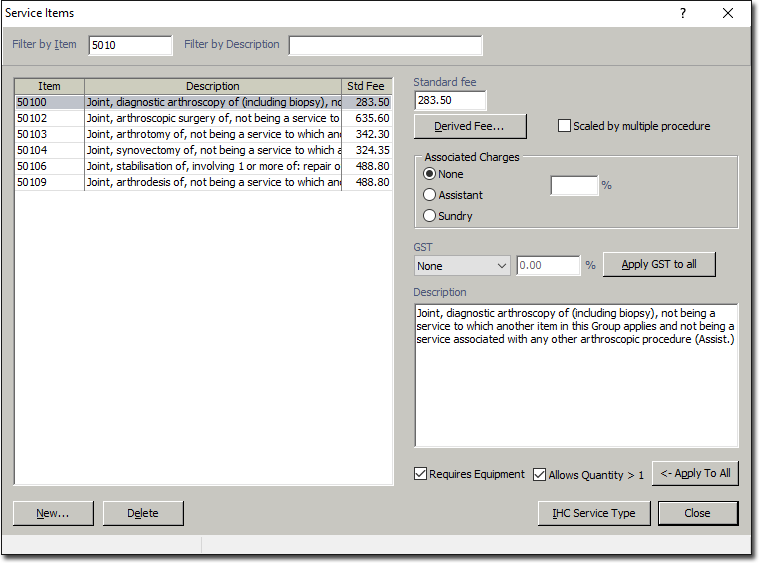The height and width of the screenshot is (563, 759).
Task: Open the GST type dropdown
Action: click(x=462, y=266)
